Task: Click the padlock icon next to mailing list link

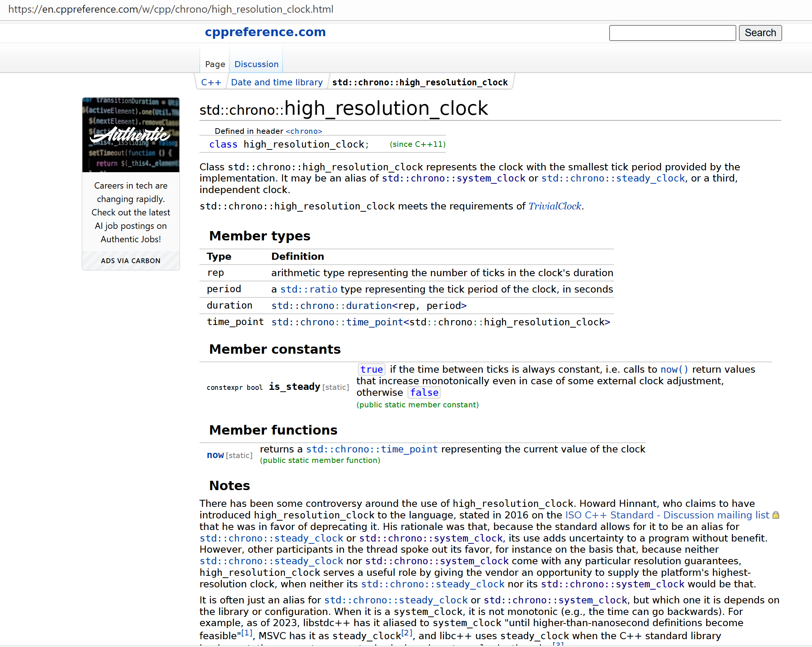Action: [x=776, y=515]
